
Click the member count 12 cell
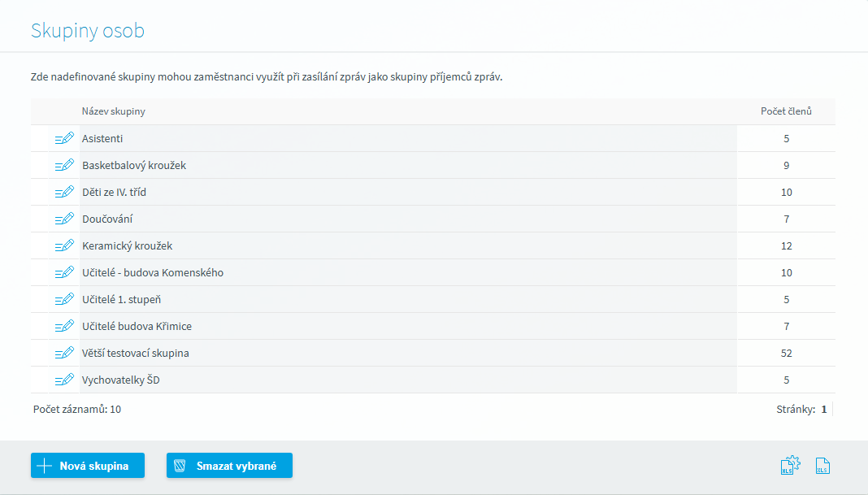coord(786,245)
